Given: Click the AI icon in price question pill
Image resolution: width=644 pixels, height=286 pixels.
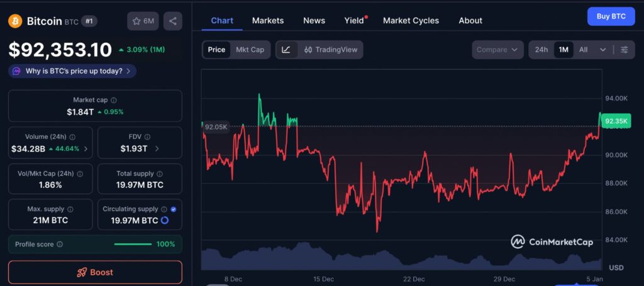Looking at the screenshot, I should pos(16,71).
